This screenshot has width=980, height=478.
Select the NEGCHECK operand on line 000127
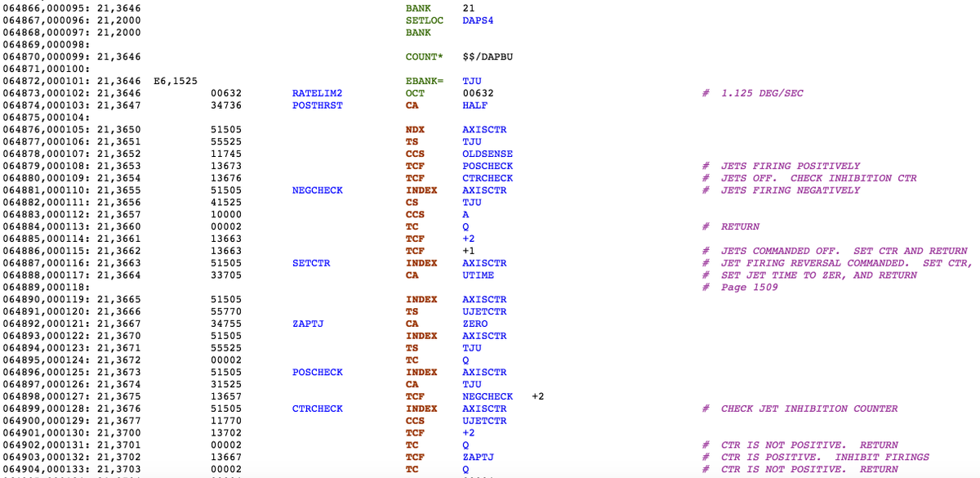pos(488,396)
